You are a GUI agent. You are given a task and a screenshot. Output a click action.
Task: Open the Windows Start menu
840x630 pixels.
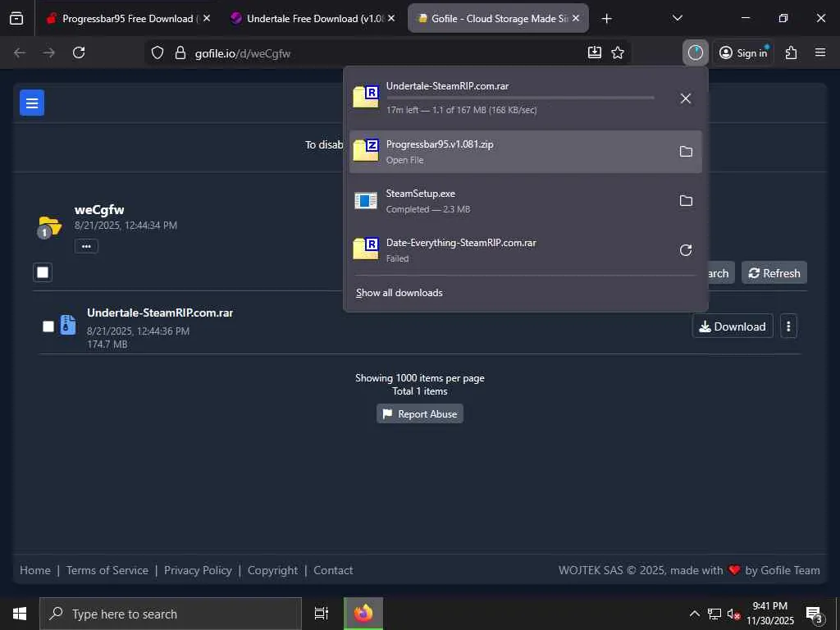pos(20,614)
